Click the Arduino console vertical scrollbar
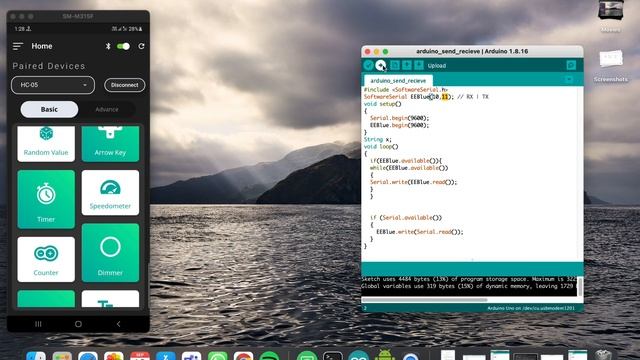 [x=580, y=286]
